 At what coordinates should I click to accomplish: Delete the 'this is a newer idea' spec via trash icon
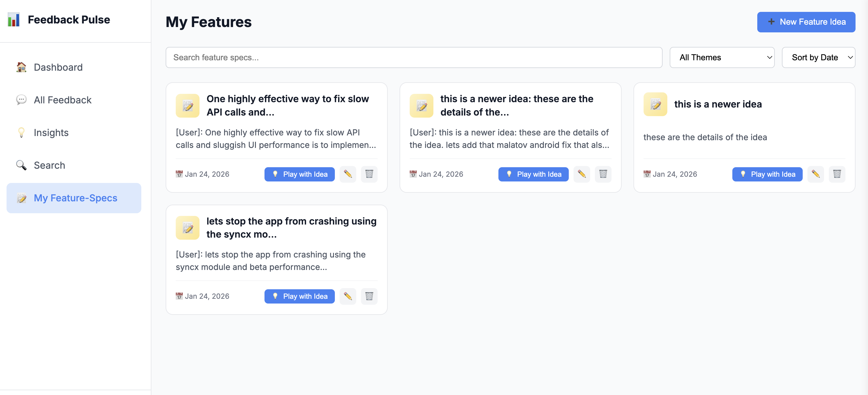coord(837,174)
